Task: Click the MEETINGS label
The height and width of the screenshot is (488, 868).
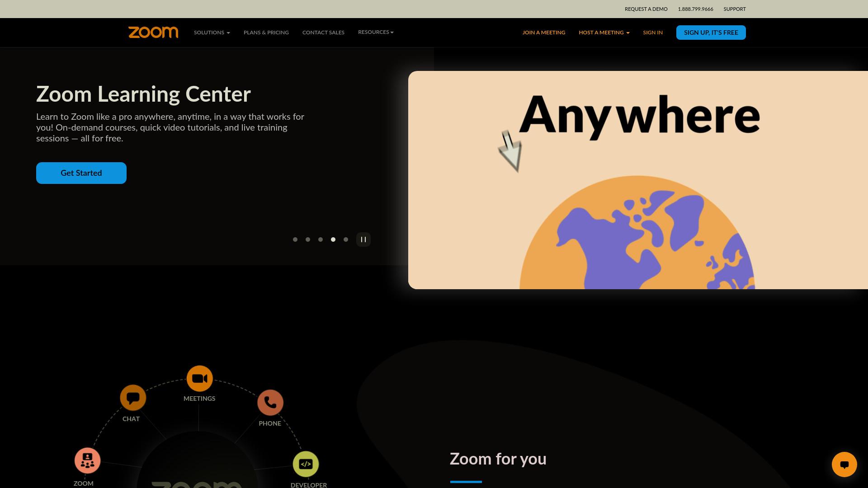Action: point(199,399)
